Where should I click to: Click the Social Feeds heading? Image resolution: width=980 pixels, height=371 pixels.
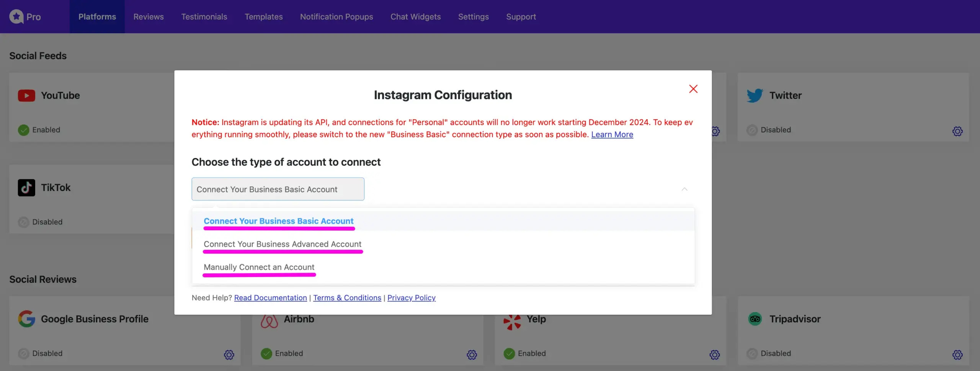coord(38,56)
